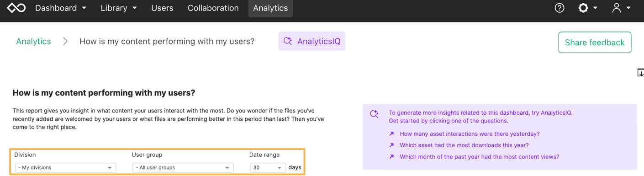Open the Collaboration tab
Viewport: 644px width, 176px height.
213,8
